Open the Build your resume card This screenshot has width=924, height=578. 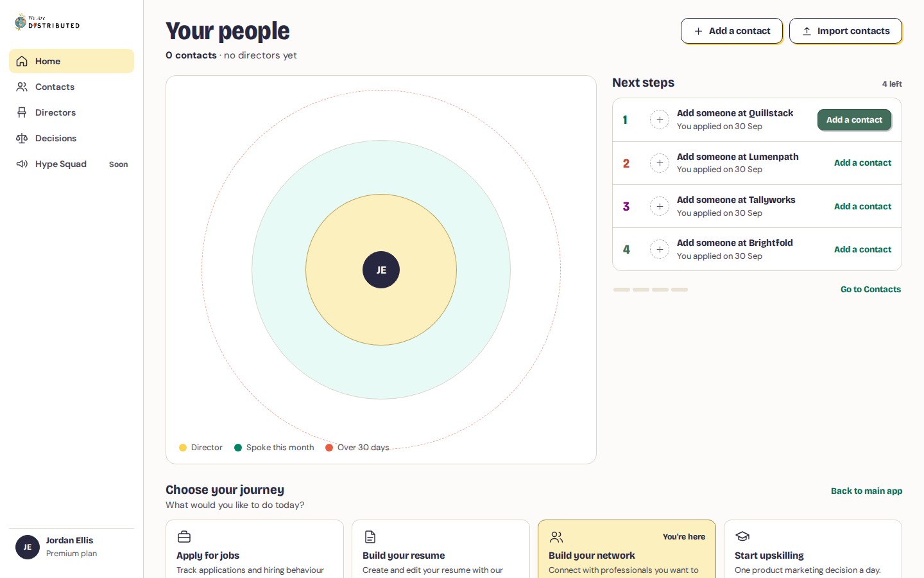pos(441,549)
